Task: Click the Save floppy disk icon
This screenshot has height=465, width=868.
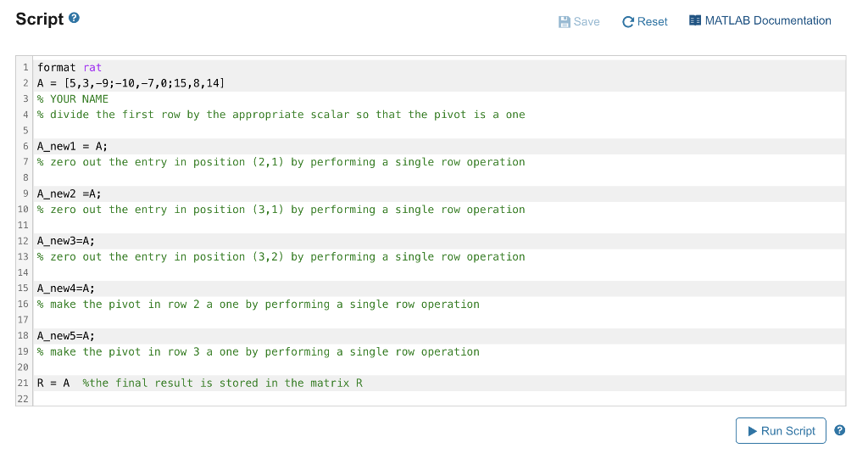Action: pyautogui.click(x=565, y=22)
